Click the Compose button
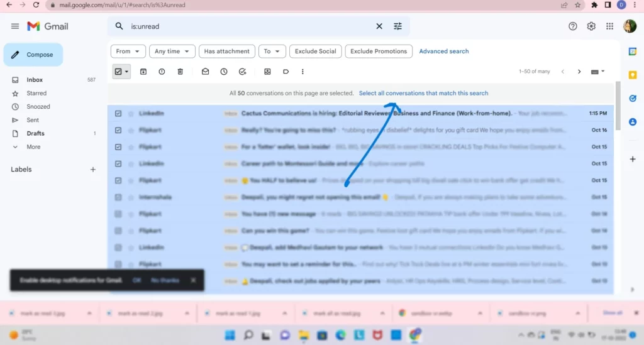The height and width of the screenshot is (345, 644). 33,55
